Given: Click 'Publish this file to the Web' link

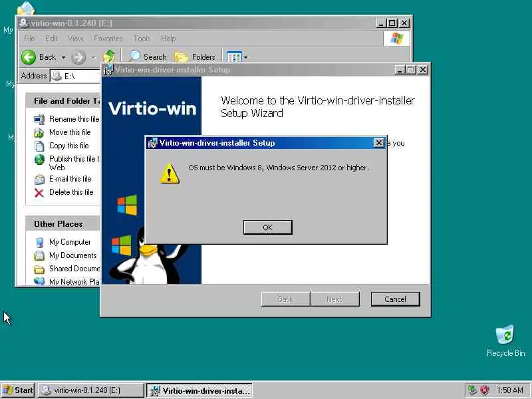Looking at the screenshot, I should [74, 163].
